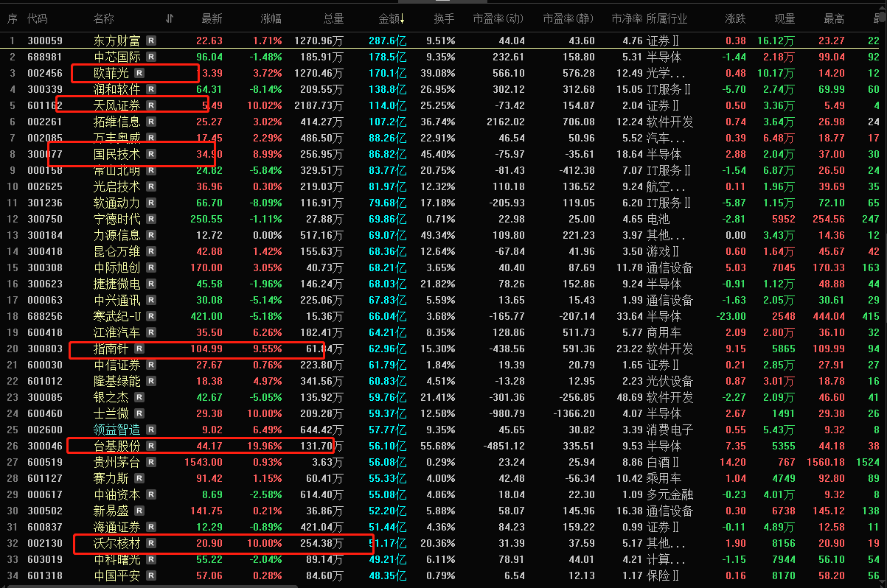Click the R badge beside 新易盛
887x588 pixels.
(139, 511)
